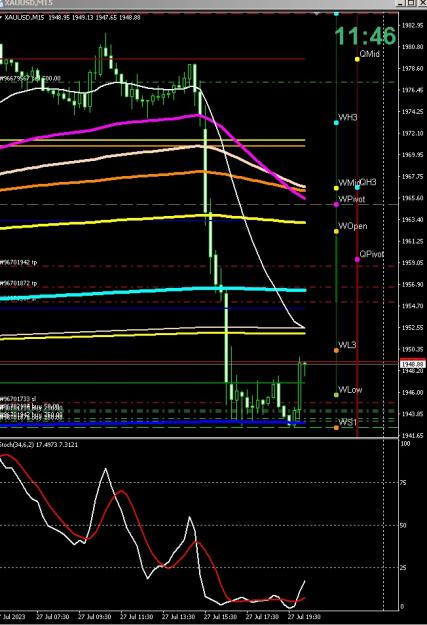Click time axis label 27 Jul 15:30
The image size is (427, 625).
[x=220, y=617]
